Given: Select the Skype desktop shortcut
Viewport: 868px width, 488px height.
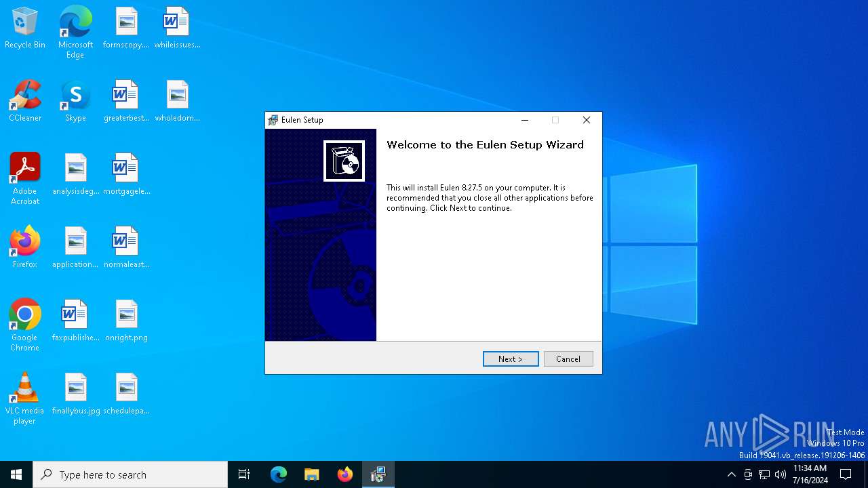Looking at the screenshot, I should coord(75,102).
